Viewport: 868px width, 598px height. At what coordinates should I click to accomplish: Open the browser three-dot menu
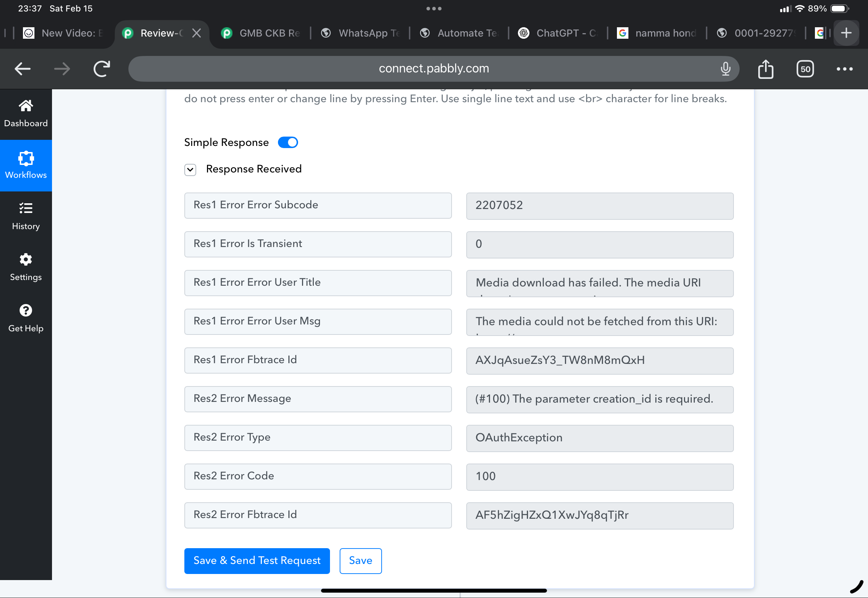coord(844,69)
